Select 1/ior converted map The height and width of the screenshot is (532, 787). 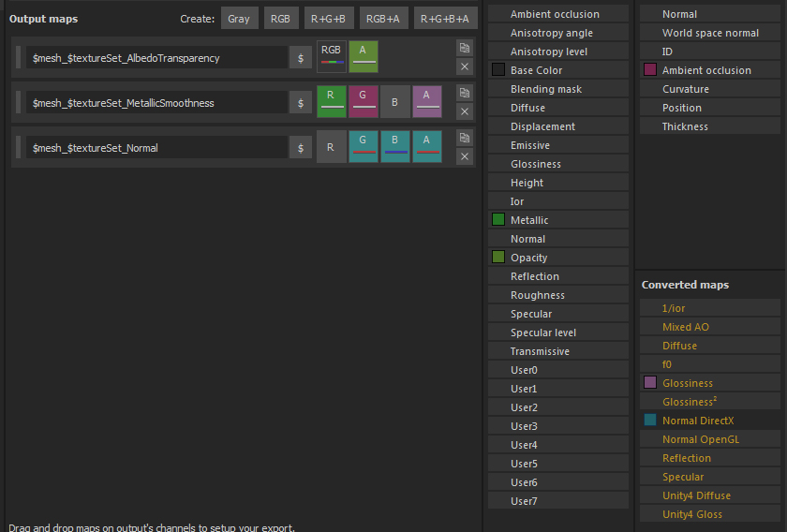[710, 307]
